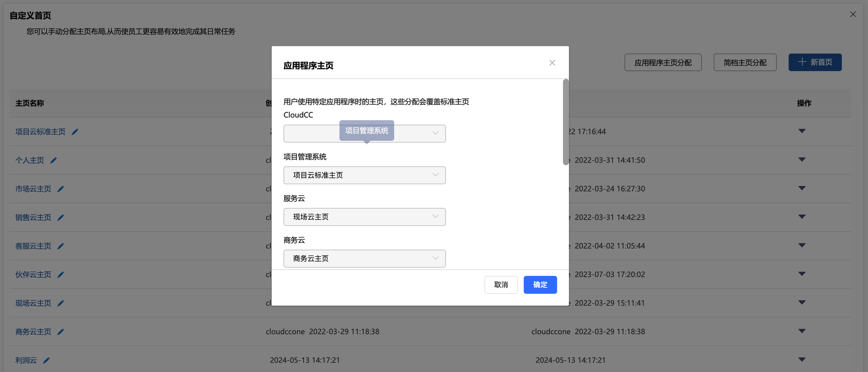Click the edit icon next to 客服云主页

click(61, 246)
